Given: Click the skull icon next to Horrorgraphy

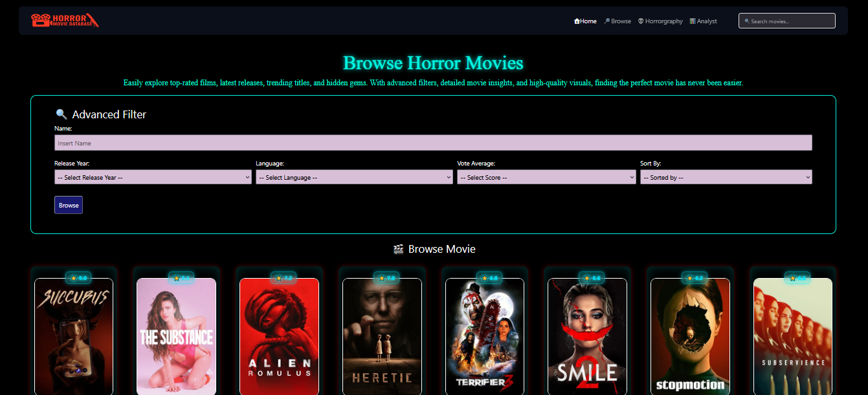Looking at the screenshot, I should tap(641, 21).
